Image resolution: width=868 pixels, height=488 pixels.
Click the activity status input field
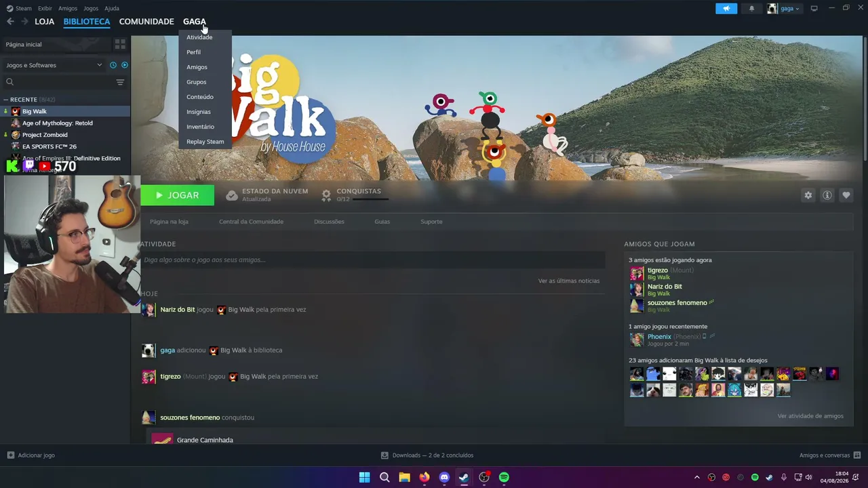(373, 260)
